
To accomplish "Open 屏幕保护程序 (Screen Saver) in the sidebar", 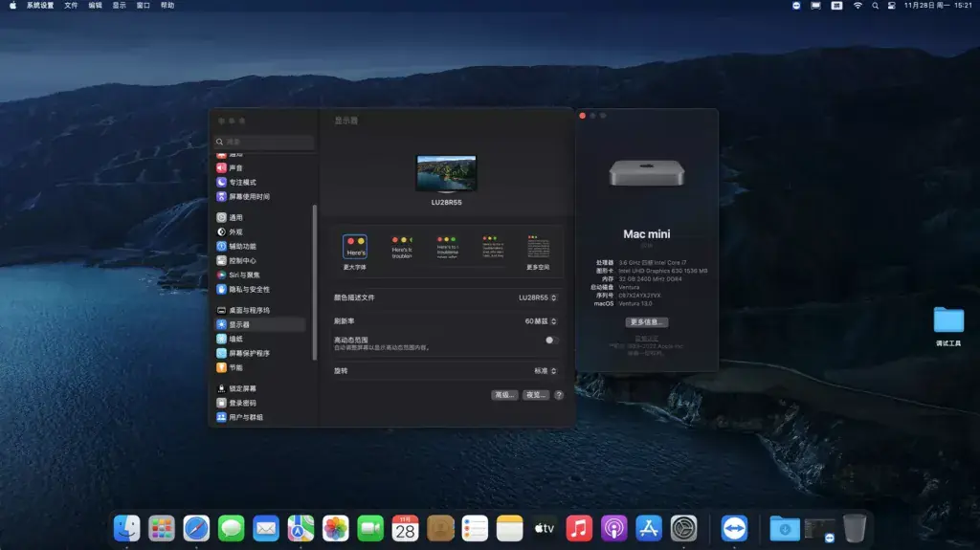I will 260,353.
